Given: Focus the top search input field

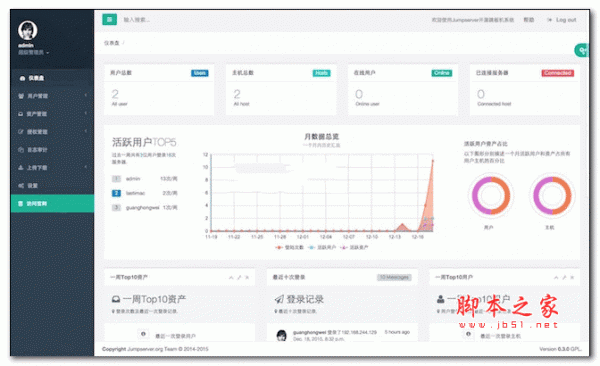Looking at the screenshot, I should click(137, 20).
